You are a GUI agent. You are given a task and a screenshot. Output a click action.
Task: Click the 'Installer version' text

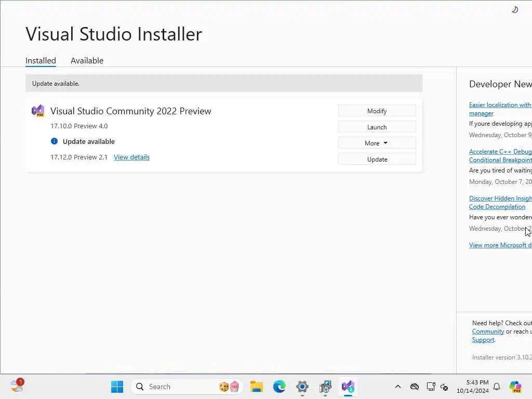pyautogui.click(x=502, y=357)
